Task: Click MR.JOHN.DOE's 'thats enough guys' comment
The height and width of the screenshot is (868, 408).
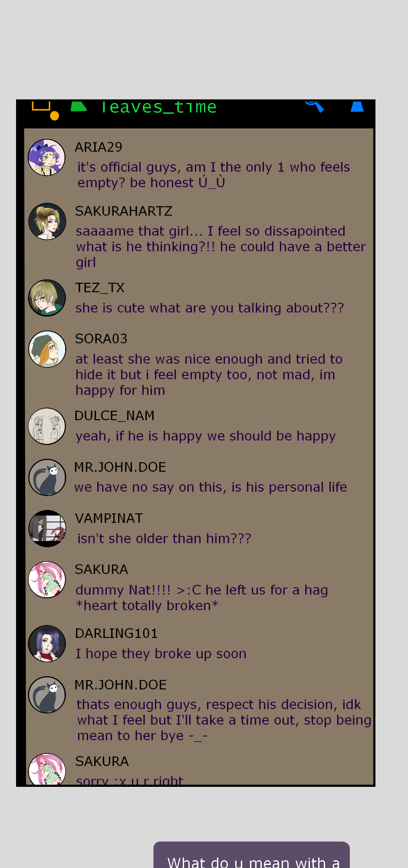Action: click(224, 720)
